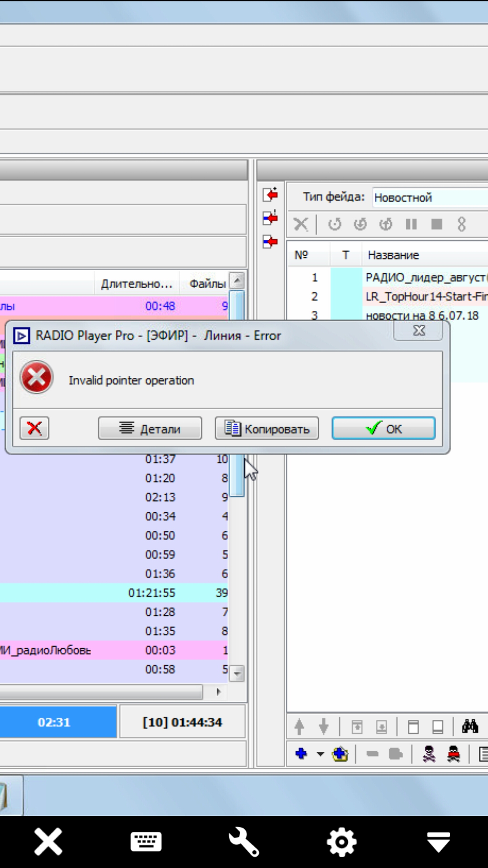This screenshot has height=868, width=488.
Task: Click the stop square icon in playlist toolbar
Action: tap(436, 224)
